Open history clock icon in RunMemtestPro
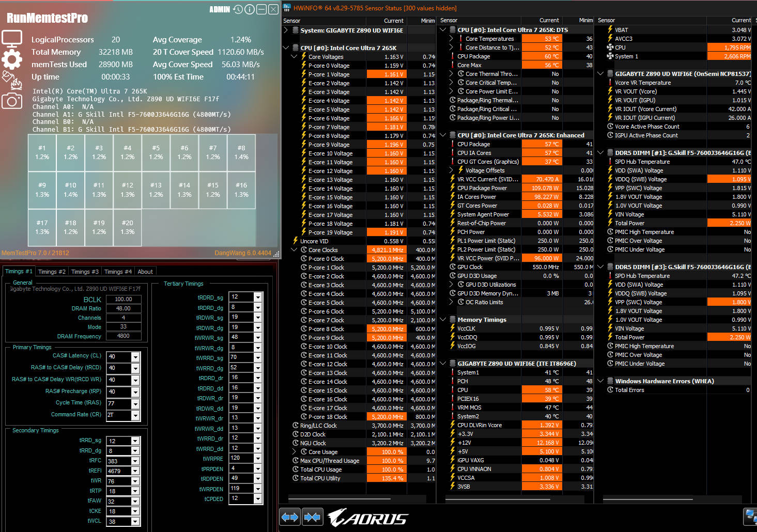757x532 pixels. tap(238, 9)
